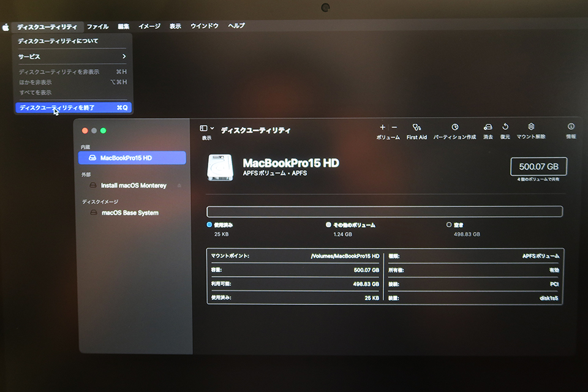The height and width of the screenshot is (392, 588).
Task: Click the /Volumes/MacBookPro15 HD mount point value
Action: coord(345,256)
